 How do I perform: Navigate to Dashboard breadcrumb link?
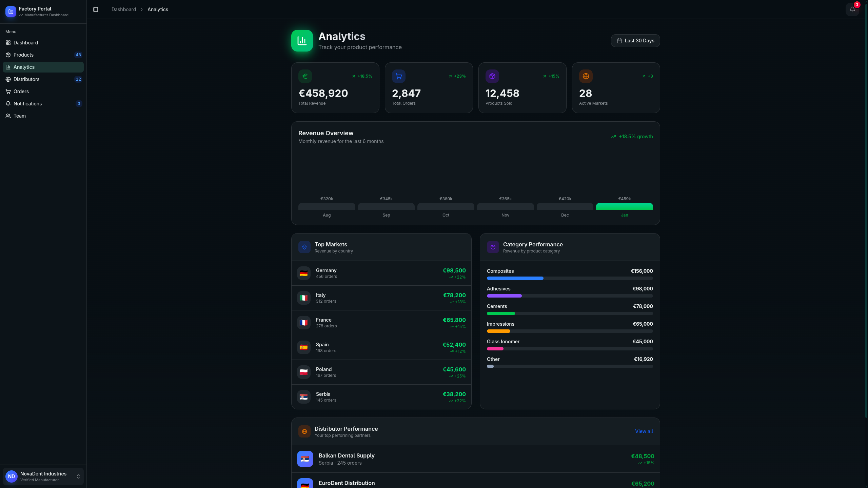pos(123,9)
